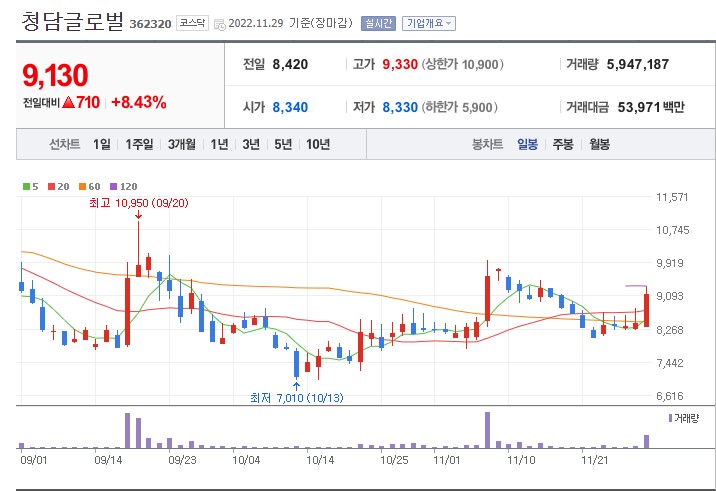The height and width of the screenshot is (491, 716).
Task: Click the 코스닥 market badge
Action: pyautogui.click(x=192, y=23)
